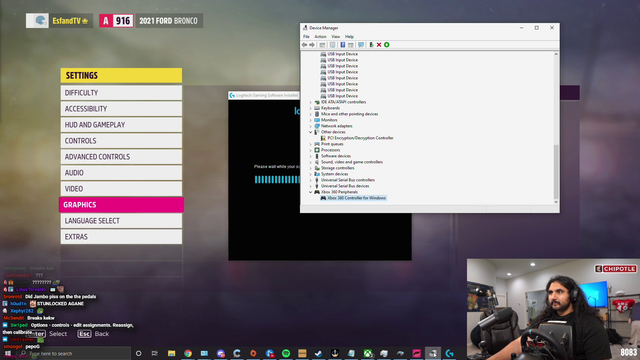Select PCI Encryption/Decryption Controller device
640x360 pixels.
tap(360, 138)
